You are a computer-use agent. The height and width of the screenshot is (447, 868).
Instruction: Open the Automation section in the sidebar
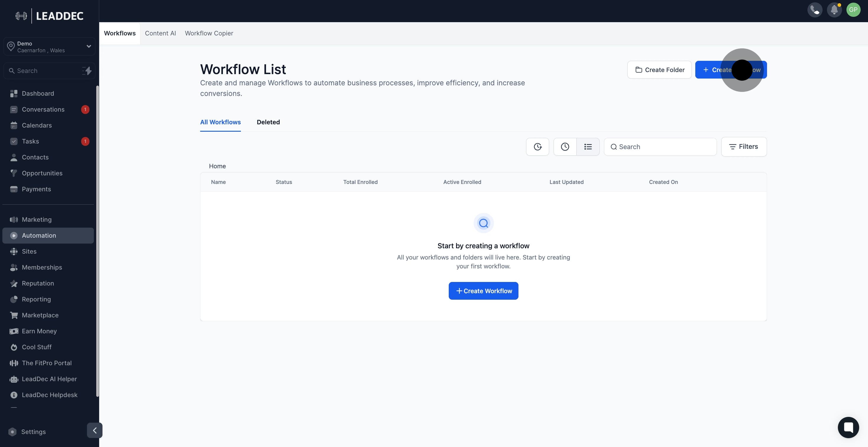coord(39,235)
